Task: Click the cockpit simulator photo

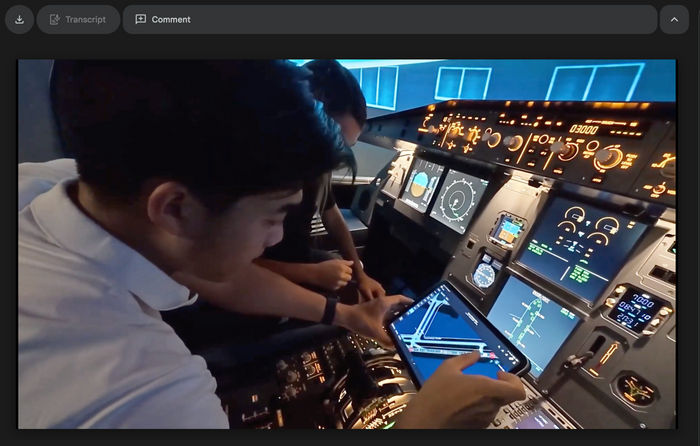Action: (347, 244)
